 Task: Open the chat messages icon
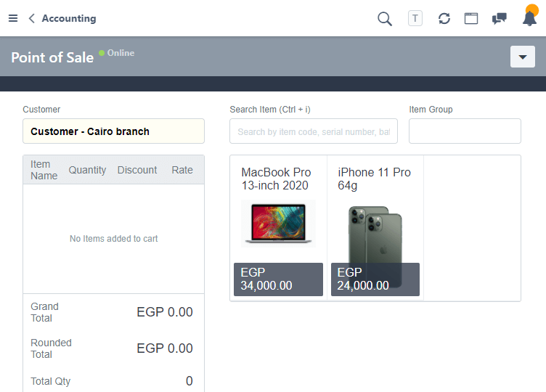(x=500, y=18)
